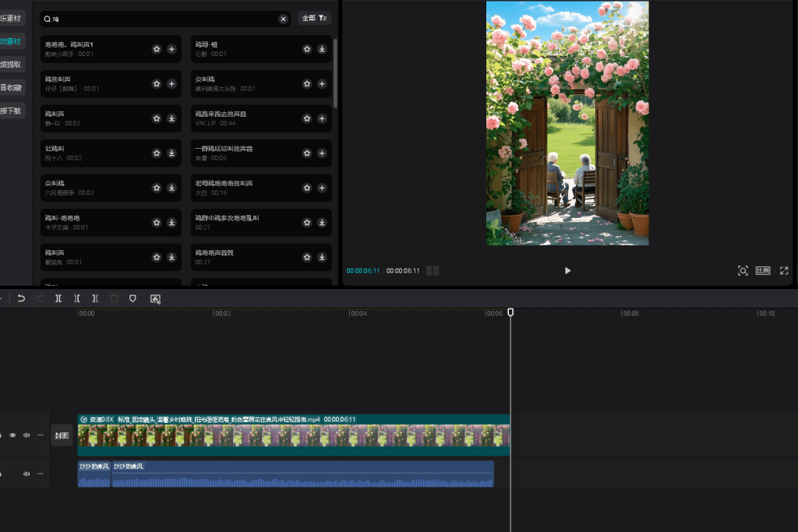Select the mp4 video clip on the timeline
Viewport: 798px width, 532px height.
(x=294, y=435)
